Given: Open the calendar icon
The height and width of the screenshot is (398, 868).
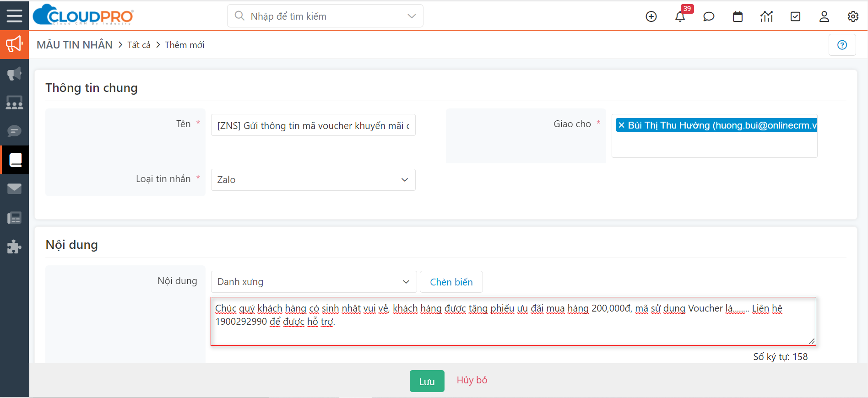Looking at the screenshot, I should click(x=738, y=16).
